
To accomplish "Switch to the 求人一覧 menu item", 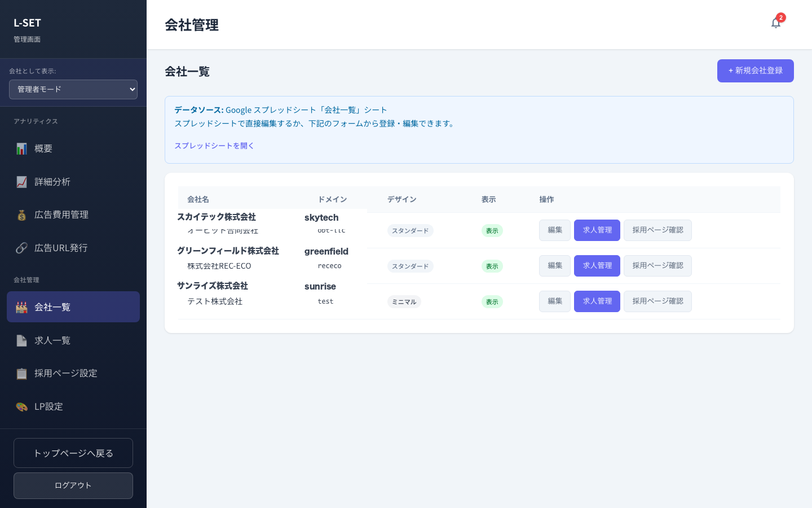I will (52, 340).
